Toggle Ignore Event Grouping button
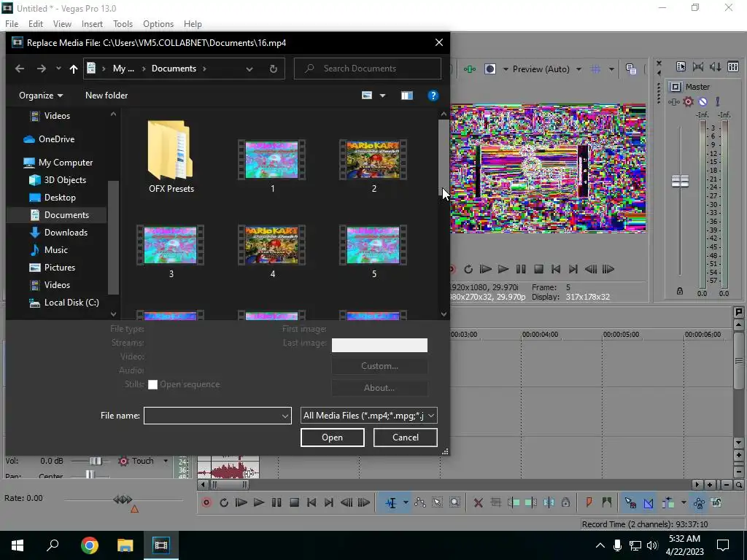 point(716,502)
